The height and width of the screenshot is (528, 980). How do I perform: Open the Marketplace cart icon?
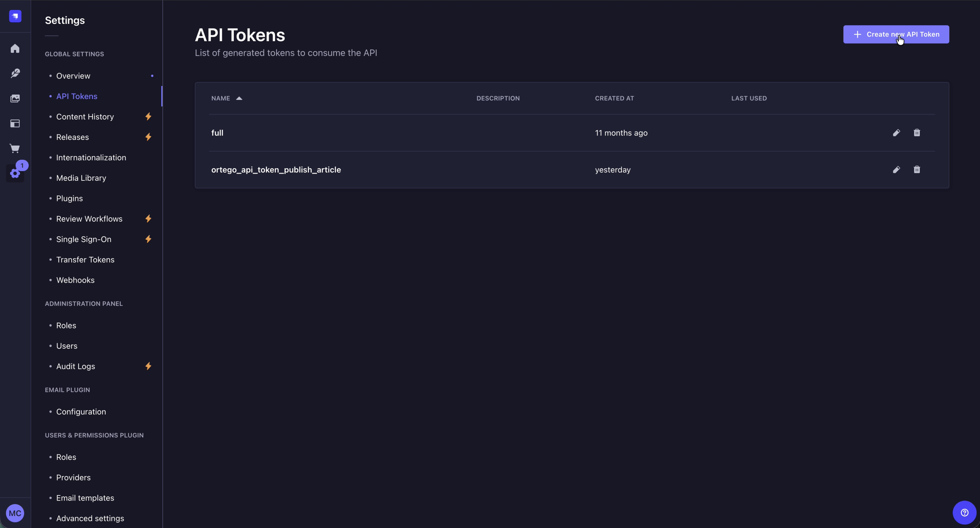[15, 149]
